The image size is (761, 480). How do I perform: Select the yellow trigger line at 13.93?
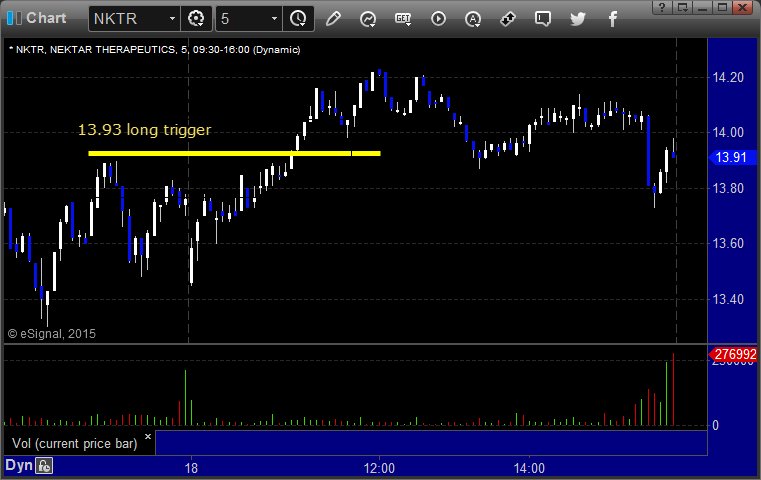[234, 153]
